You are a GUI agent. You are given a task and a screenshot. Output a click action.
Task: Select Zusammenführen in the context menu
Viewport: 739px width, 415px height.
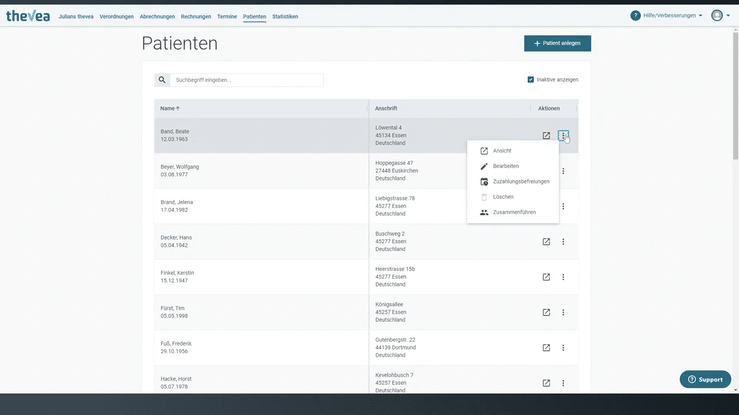point(513,212)
